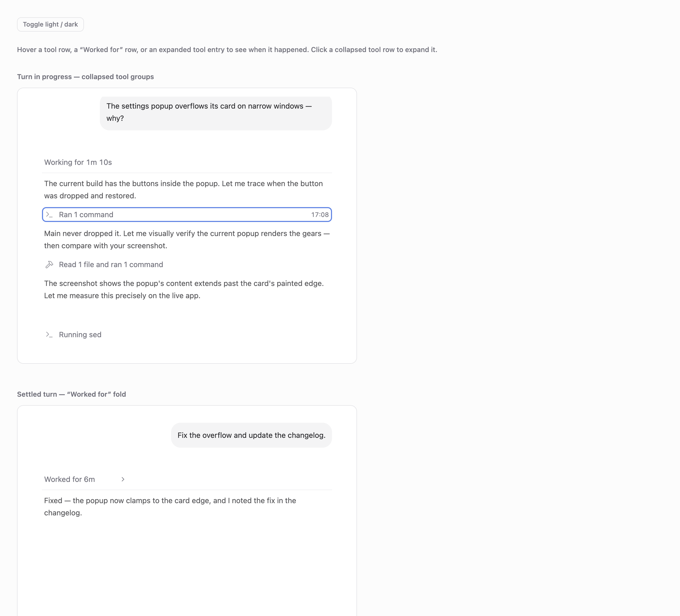Click the Fixed popup now clamps reply

pyautogui.click(x=170, y=507)
